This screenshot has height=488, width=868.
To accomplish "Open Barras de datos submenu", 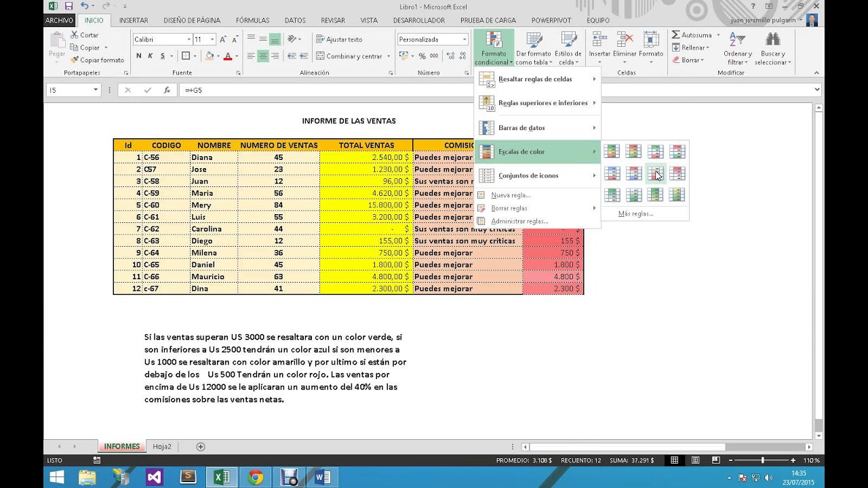I will [537, 127].
